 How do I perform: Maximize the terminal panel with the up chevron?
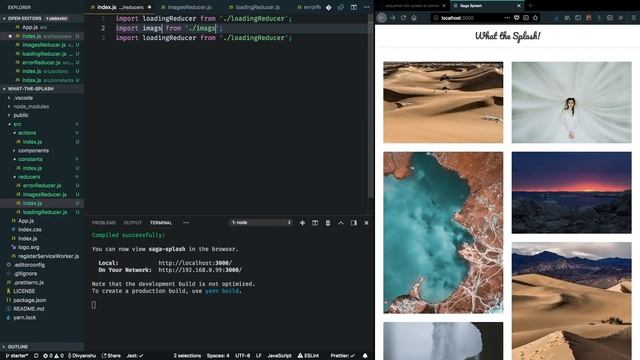(341, 223)
